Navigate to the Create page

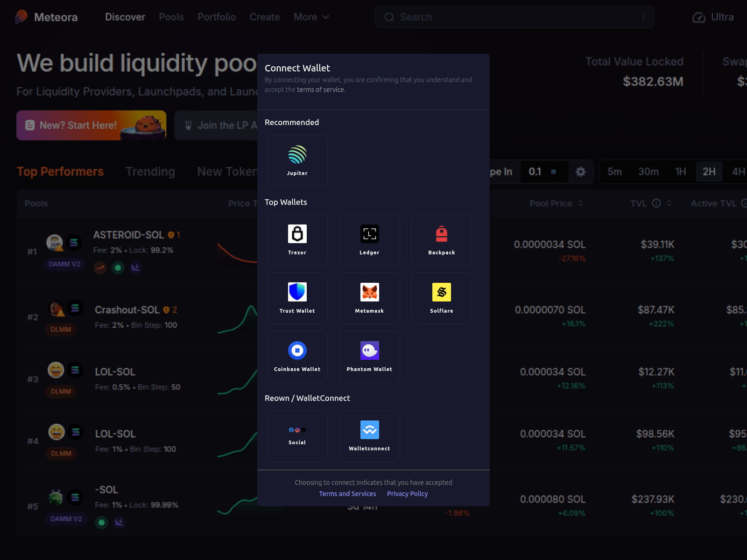pyautogui.click(x=265, y=17)
